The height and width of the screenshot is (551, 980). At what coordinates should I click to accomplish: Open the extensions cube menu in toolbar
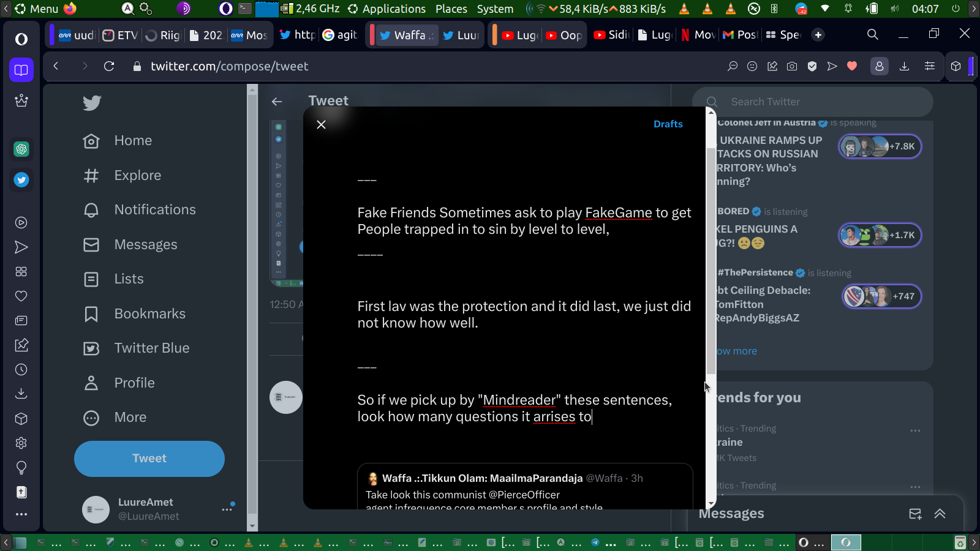tap(956, 66)
